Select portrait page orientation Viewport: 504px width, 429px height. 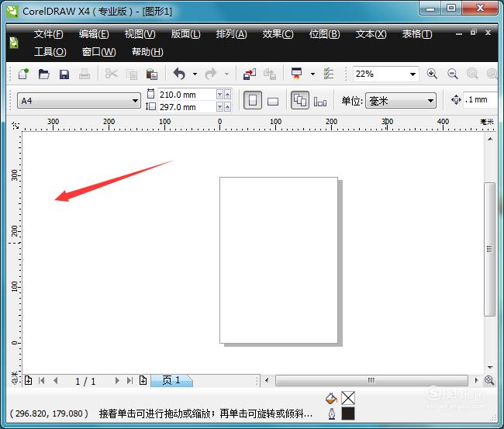coord(253,100)
